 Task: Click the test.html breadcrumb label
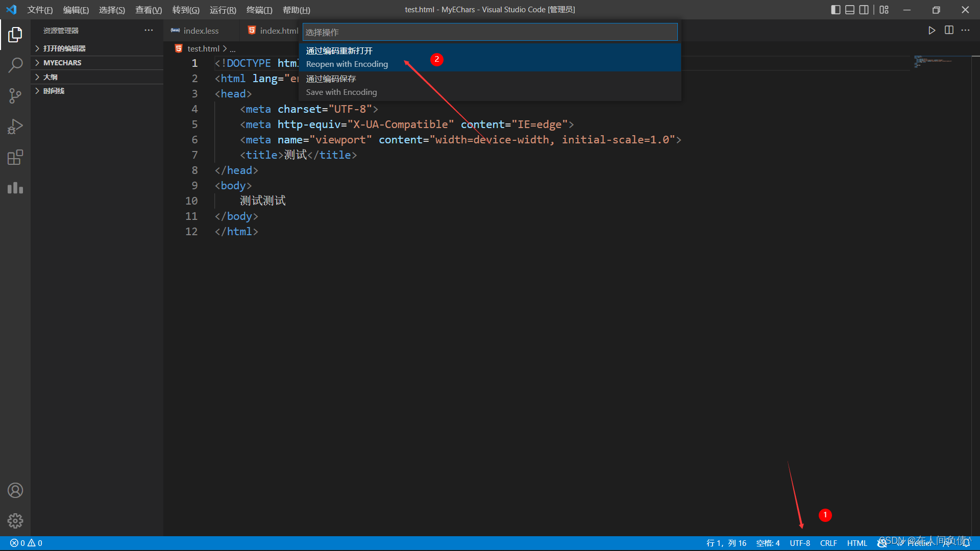click(203, 48)
